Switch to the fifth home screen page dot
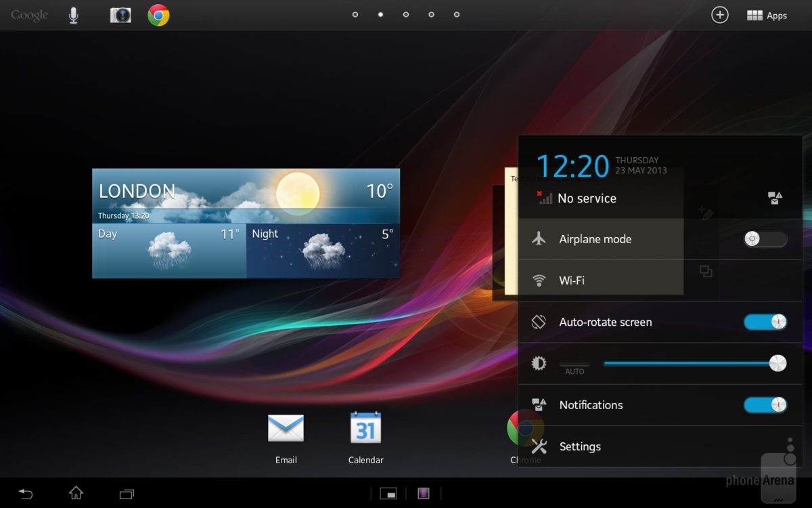Image resolution: width=812 pixels, height=508 pixels. [457, 14]
